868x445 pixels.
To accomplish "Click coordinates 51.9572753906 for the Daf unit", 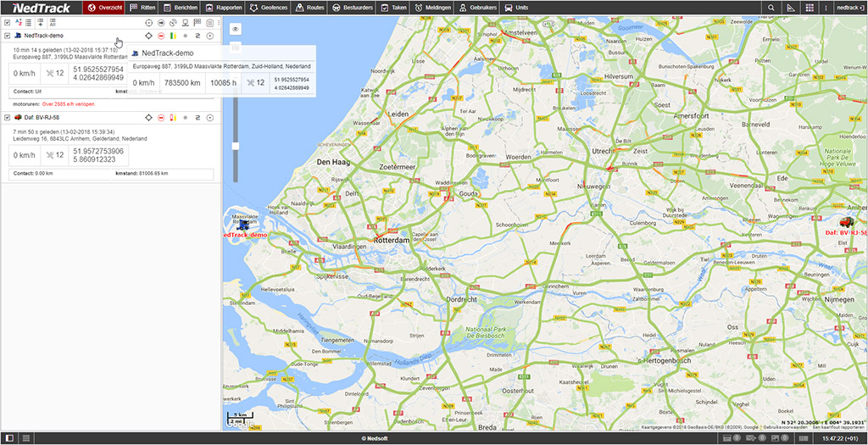I will pos(98,151).
